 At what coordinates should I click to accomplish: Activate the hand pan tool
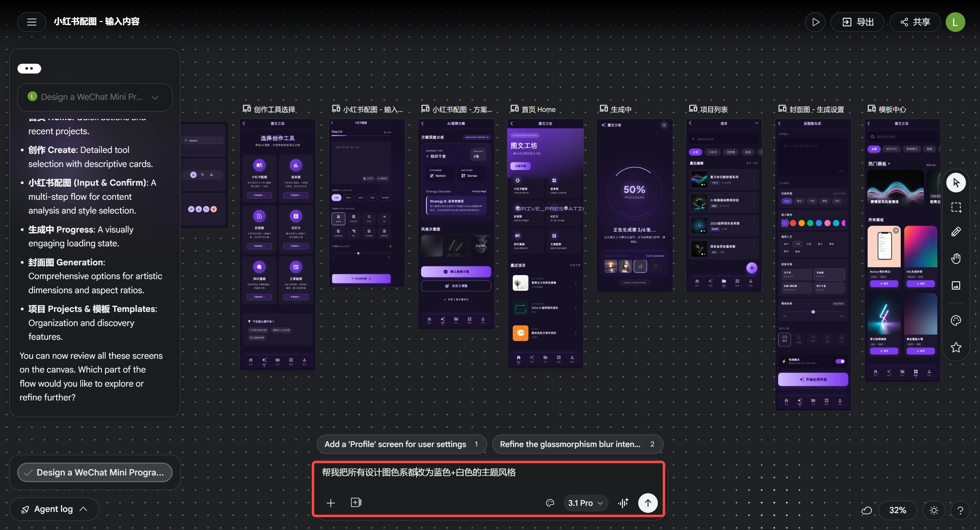956,259
